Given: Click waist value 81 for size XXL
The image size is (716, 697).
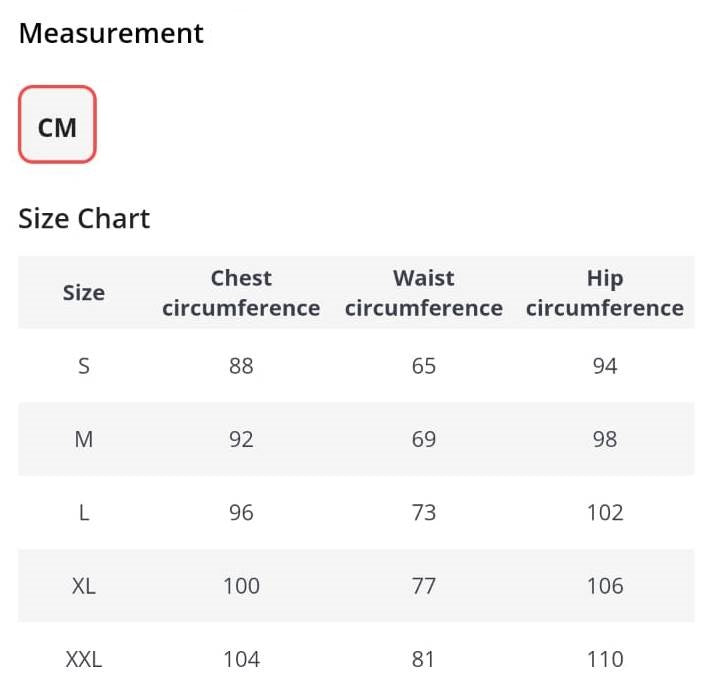Looking at the screenshot, I should tap(423, 659).
